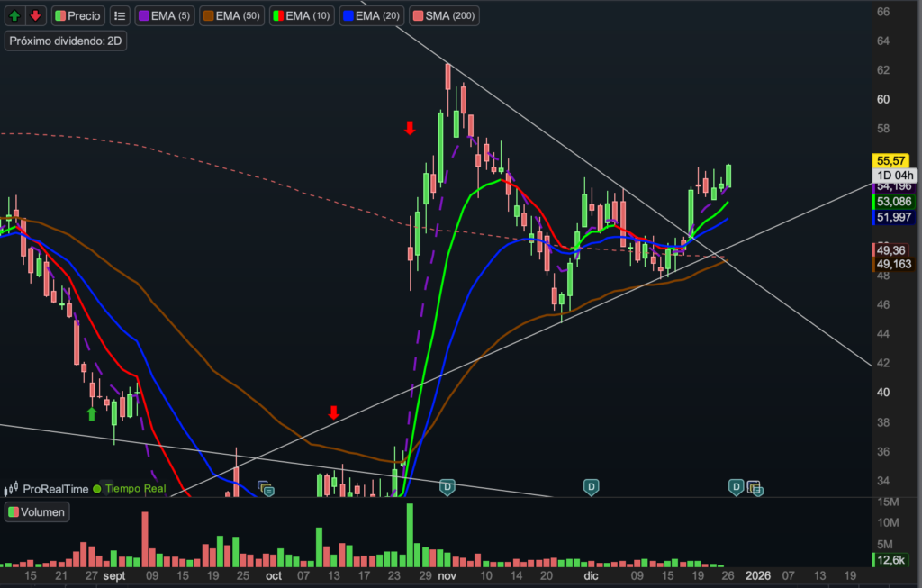Image resolution: width=922 pixels, height=588 pixels.
Task: Click the EMA (10) indicator label
Action: 302,15
